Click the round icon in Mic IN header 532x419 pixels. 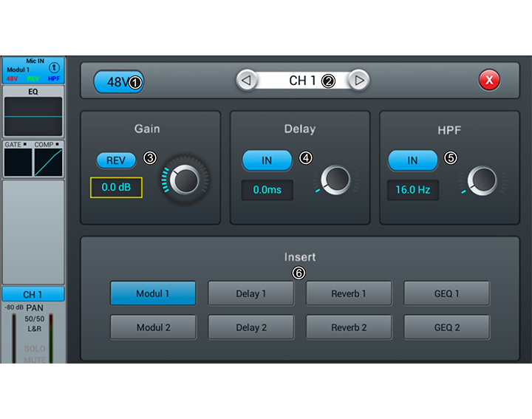coord(54,67)
